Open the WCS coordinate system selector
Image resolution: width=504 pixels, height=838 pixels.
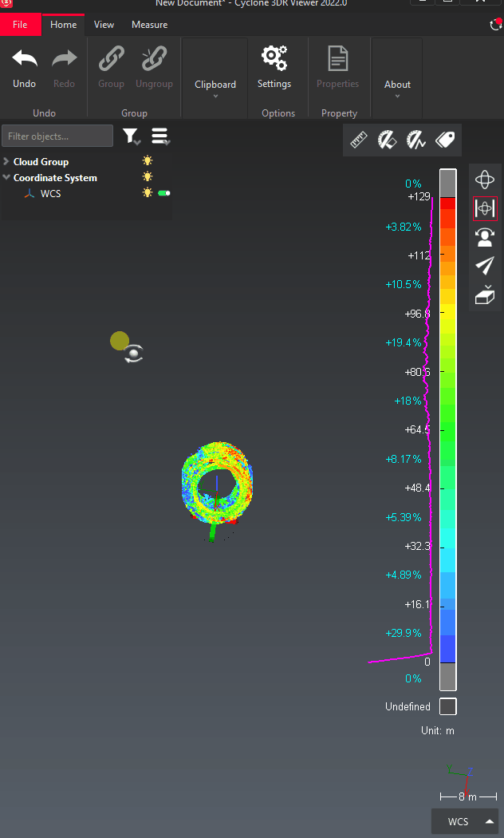tap(464, 821)
